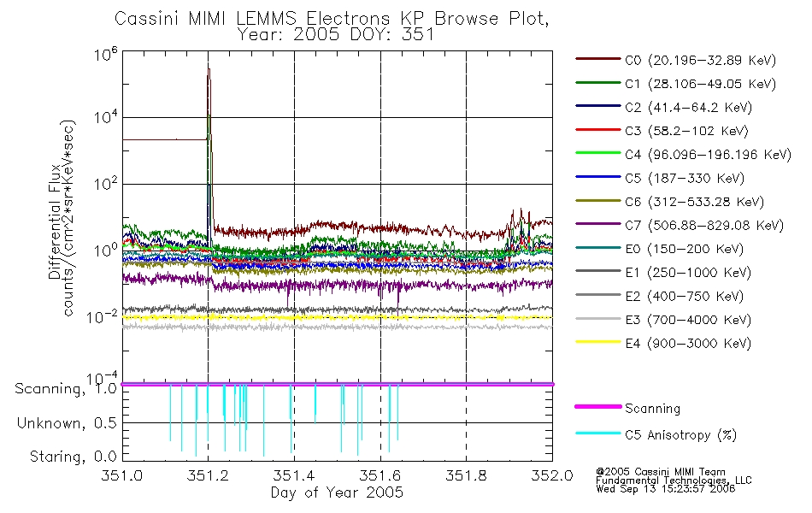Click the C3 (58.2–102 KeV) legend label
This screenshot has height=513, width=812.
click(686, 131)
